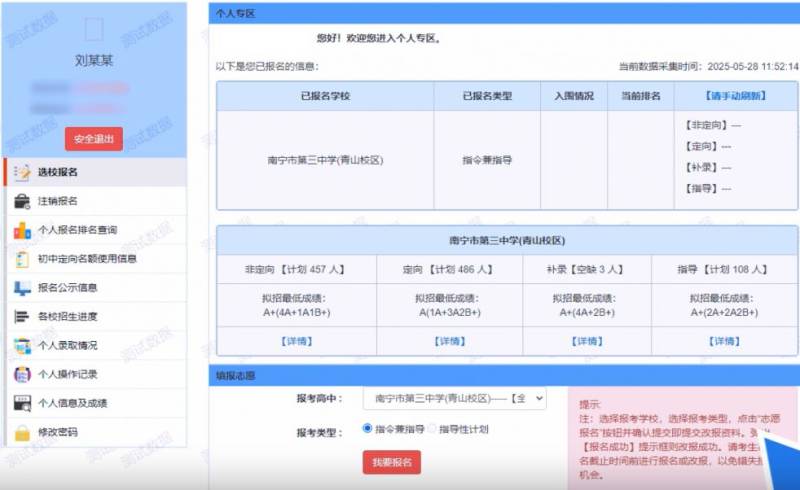Screen dimensions: 800x490
Task: Click the 初中定向名额使用信息 clipboard icon
Action: [21, 259]
